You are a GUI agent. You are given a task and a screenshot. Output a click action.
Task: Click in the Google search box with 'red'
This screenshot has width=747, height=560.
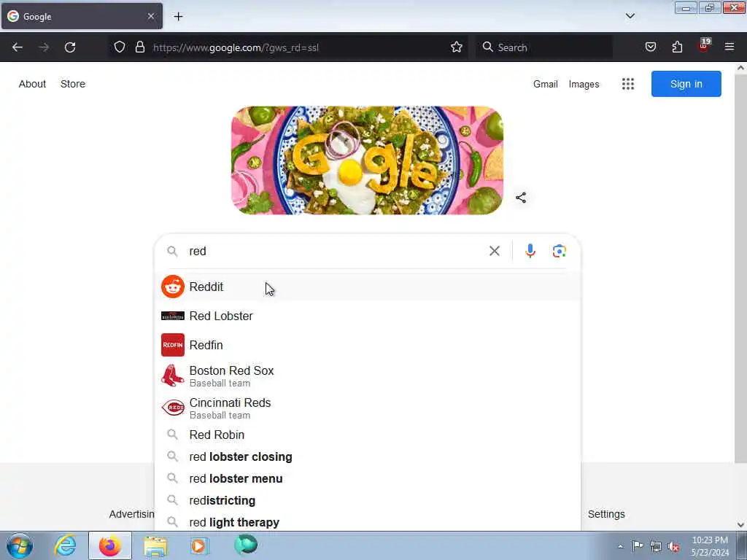[336, 251]
